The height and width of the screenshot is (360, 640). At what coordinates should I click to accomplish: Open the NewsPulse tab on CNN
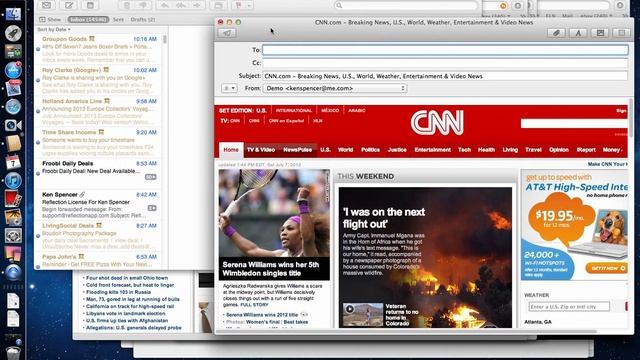pyautogui.click(x=298, y=150)
